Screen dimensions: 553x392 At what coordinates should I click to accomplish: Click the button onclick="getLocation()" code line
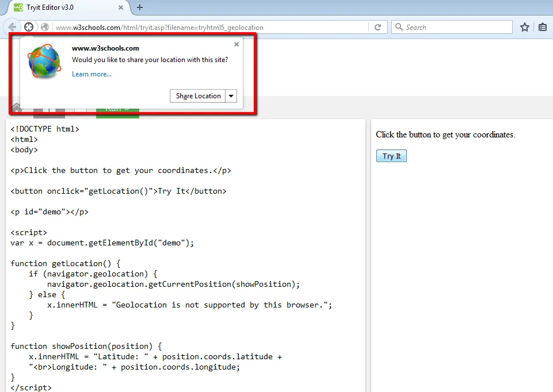pyautogui.click(x=119, y=191)
